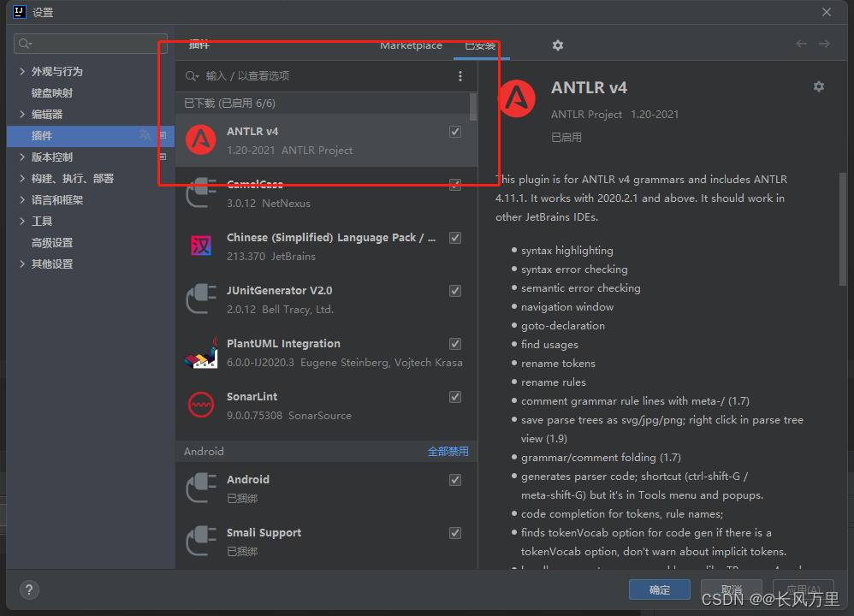Switch to the Marketplace tab
Screen dimensions: 854x616
411,45
